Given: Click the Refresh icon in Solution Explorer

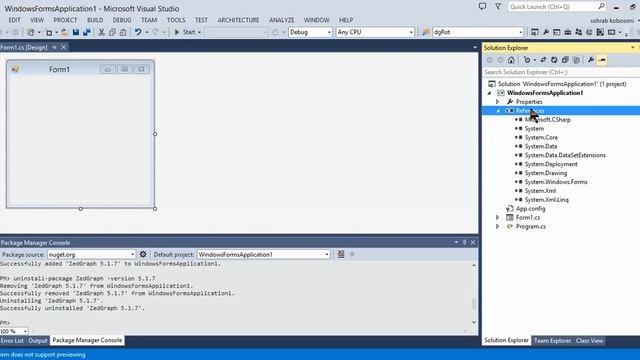Looking at the screenshot, I should 554,60.
